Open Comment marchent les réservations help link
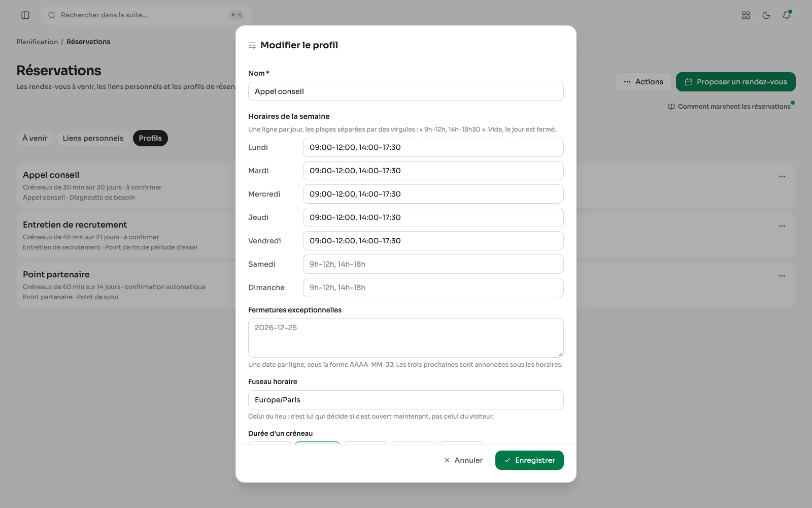The width and height of the screenshot is (812, 508). [729, 107]
